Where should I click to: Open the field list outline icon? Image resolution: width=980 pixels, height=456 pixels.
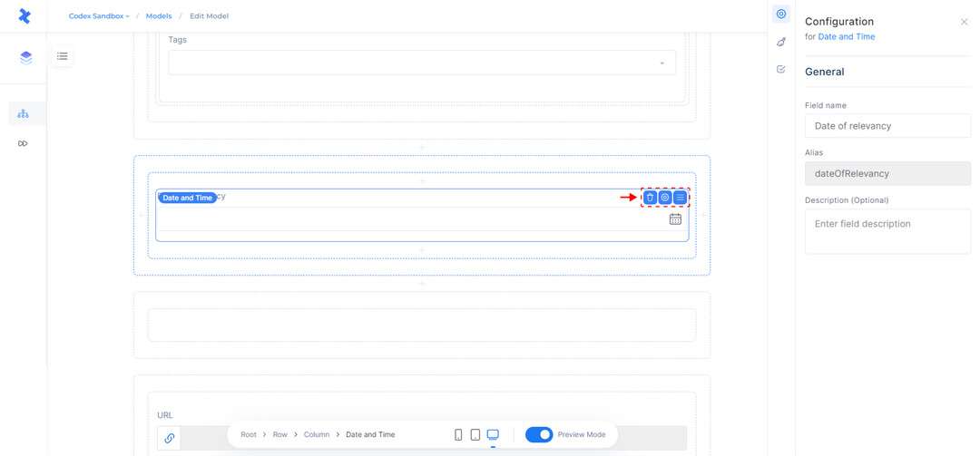point(63,56)
